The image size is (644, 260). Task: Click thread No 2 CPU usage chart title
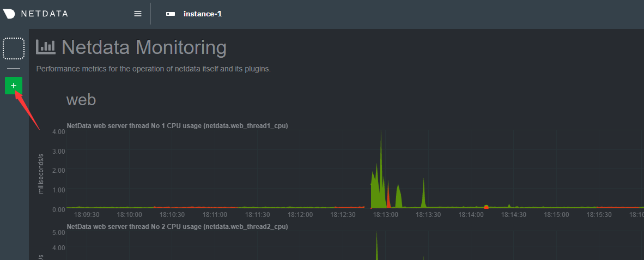click(x=177, y=226)
